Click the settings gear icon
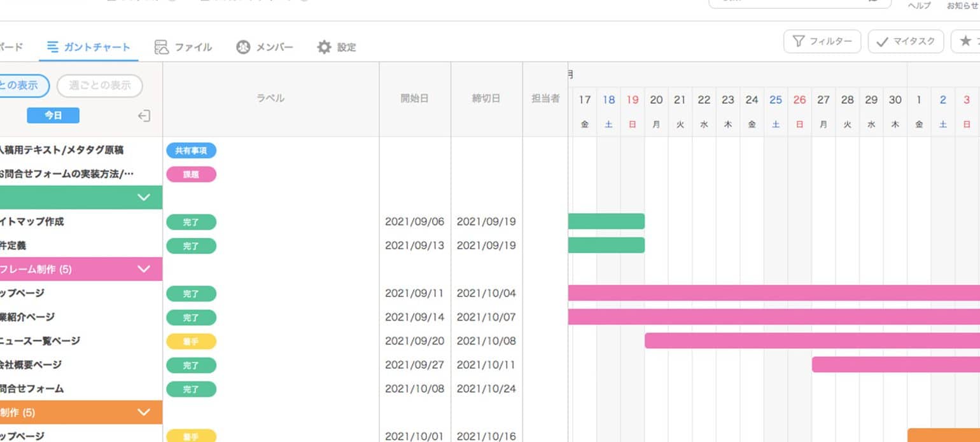This screenshot has height=442, width=980. point(325,47)
